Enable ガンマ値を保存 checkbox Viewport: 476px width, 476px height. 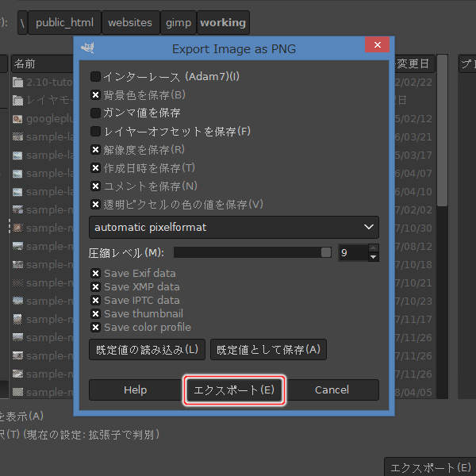tap(95, 113)
